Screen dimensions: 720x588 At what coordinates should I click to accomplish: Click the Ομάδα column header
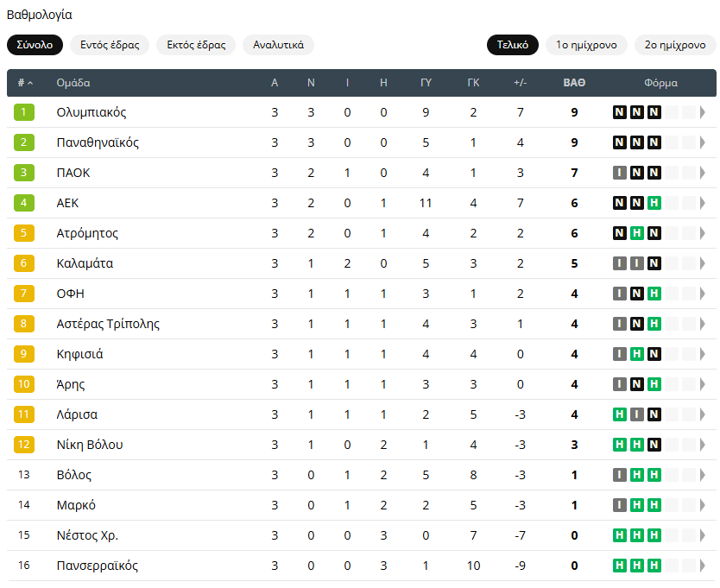[73, 83]
